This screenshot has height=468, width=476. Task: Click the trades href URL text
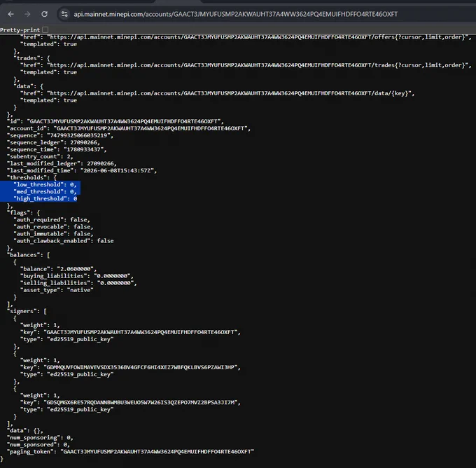258,65
